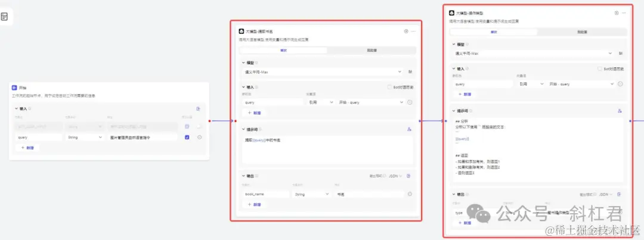This screenshot has height=240, width=644.
Task: Click book_name output name field
Action: tap(266, 194)
